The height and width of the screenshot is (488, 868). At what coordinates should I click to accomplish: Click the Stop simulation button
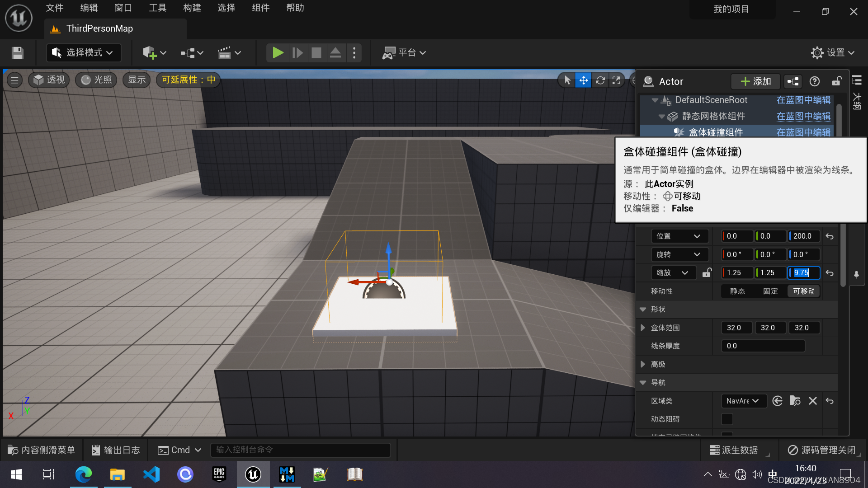[316, 53]
